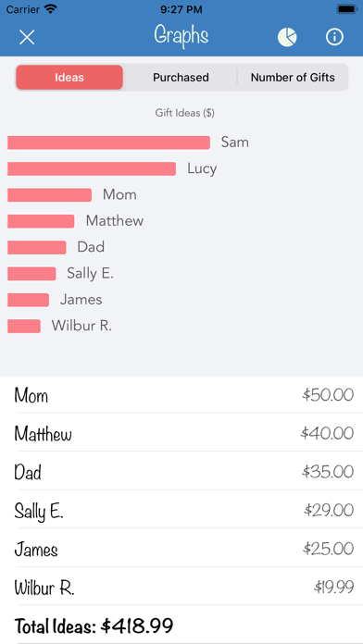Tap Lucy's bar in the chart
The image size is (363, 644).
[92, 168]
